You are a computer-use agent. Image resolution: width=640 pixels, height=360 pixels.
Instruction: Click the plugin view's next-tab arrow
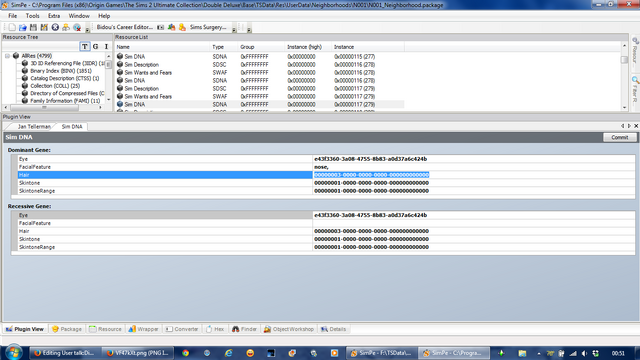click(629, 126)
